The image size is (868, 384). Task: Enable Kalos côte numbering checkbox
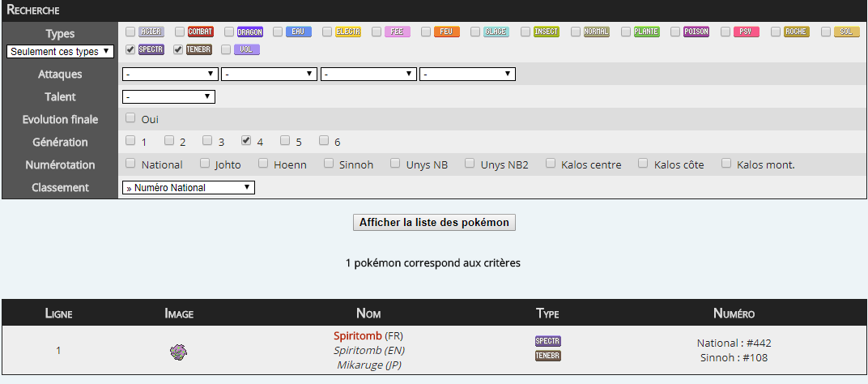(x=643, y=163)
